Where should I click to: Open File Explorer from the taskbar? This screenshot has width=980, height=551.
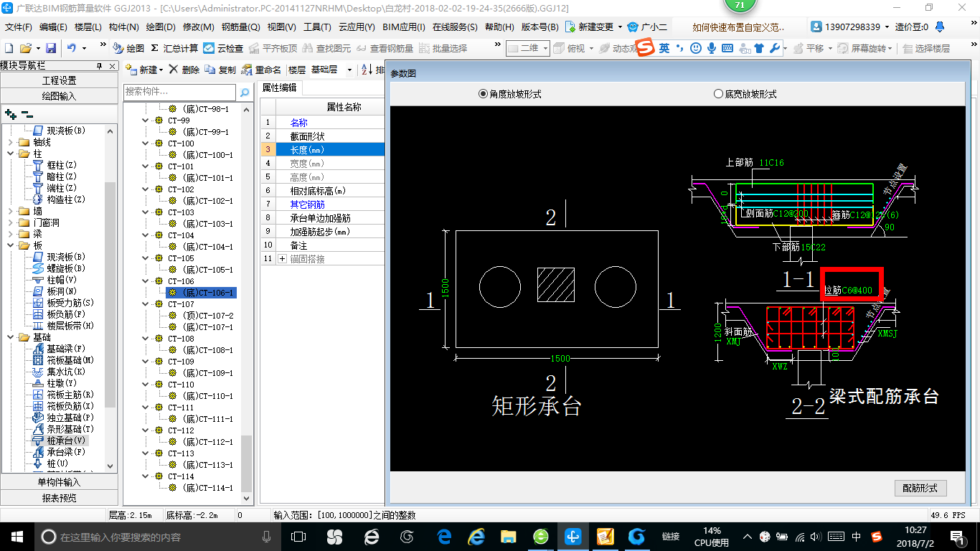coord(508,536)
